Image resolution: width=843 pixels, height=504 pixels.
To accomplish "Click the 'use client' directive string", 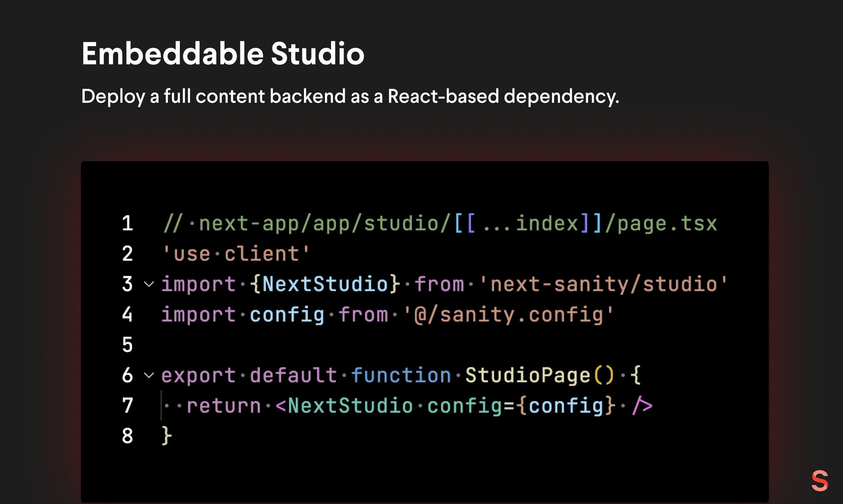I will [x=236, y=254].
